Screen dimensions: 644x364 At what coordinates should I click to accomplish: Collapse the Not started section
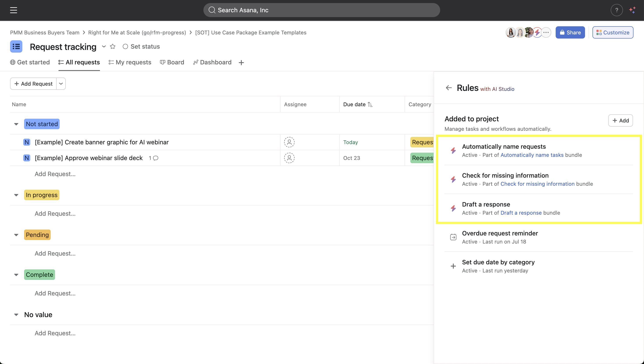pyautogui.click(x=16, y=124)
